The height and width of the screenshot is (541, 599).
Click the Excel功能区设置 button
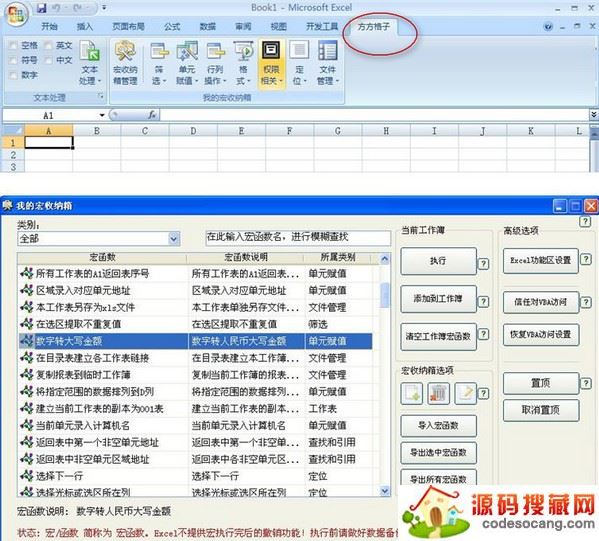[x=540, y=261]
